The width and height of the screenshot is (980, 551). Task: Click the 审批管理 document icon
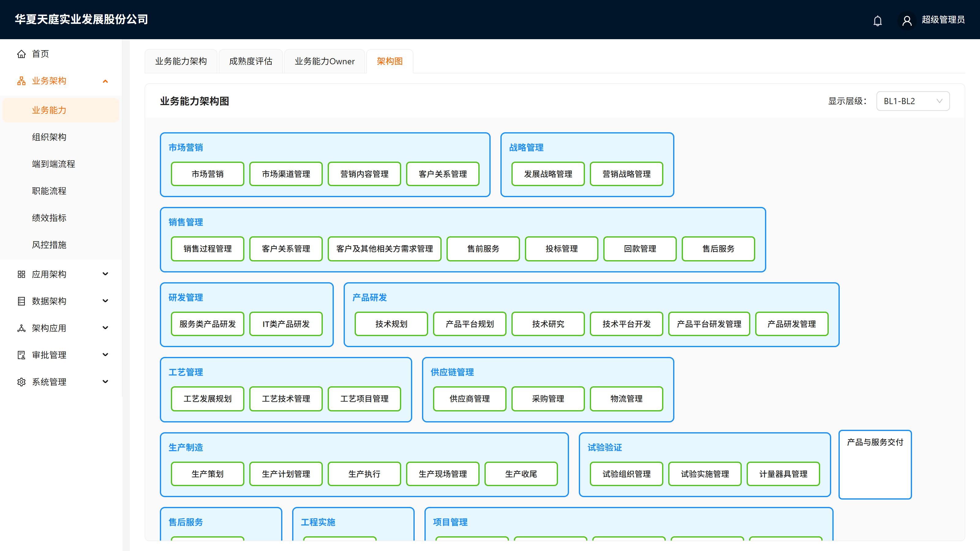(x=21, y=355)
